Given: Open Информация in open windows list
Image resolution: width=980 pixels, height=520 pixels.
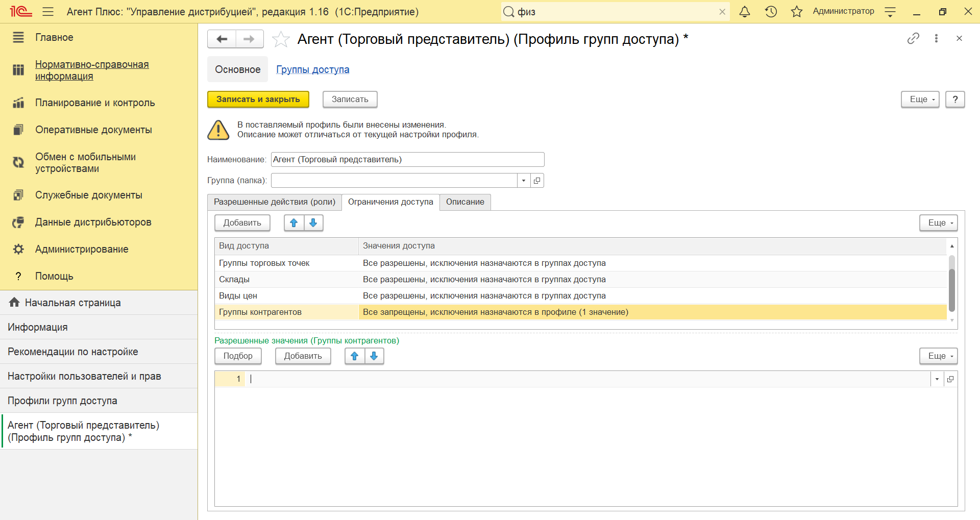Looking at the screenshot, I should [x=99, y=327].
